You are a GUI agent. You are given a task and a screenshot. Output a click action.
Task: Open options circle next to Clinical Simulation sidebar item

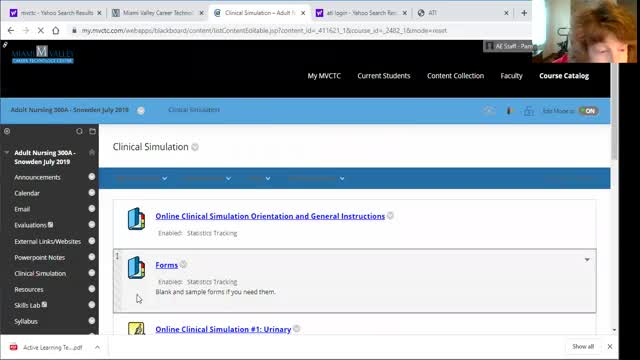pyautogui.click(x=92, y=273)
